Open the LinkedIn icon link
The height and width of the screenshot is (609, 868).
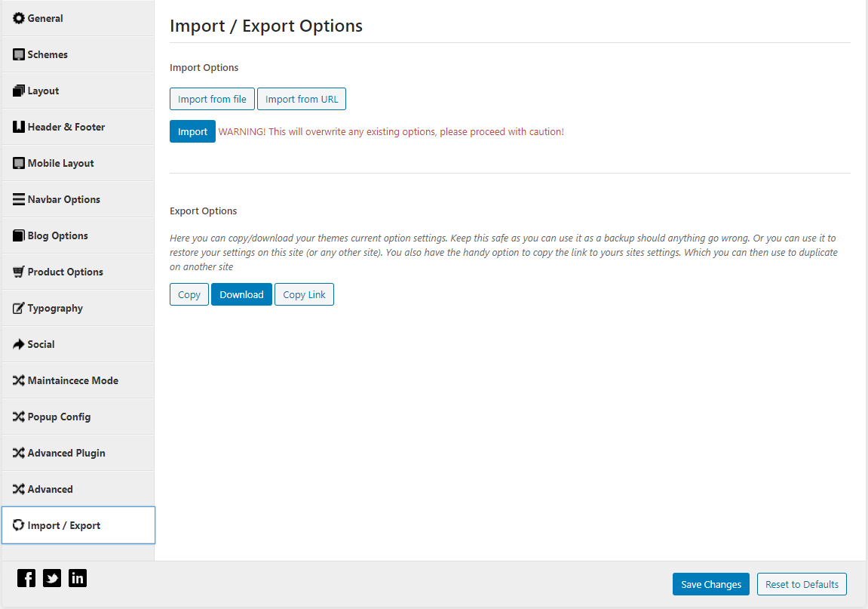point(78,578)
